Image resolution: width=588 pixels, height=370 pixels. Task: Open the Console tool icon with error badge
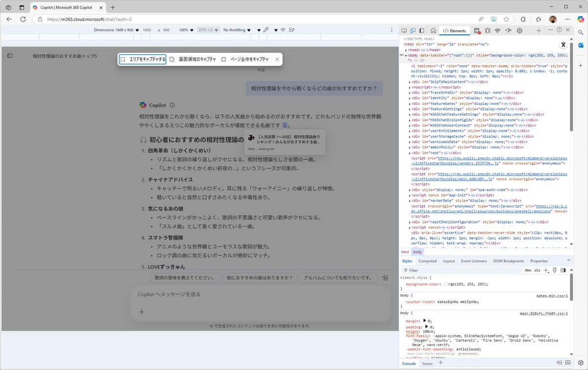[477, 30]
